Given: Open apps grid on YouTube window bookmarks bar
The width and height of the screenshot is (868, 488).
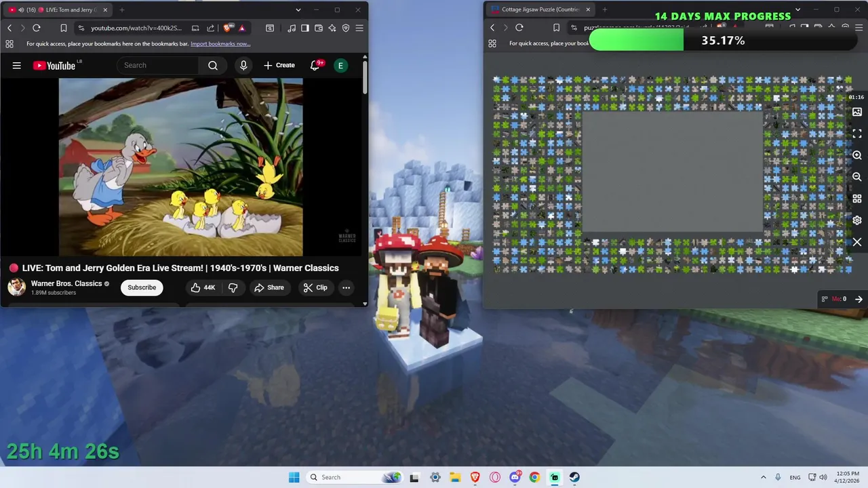Looking at the screenshot, I should (9, 44).
